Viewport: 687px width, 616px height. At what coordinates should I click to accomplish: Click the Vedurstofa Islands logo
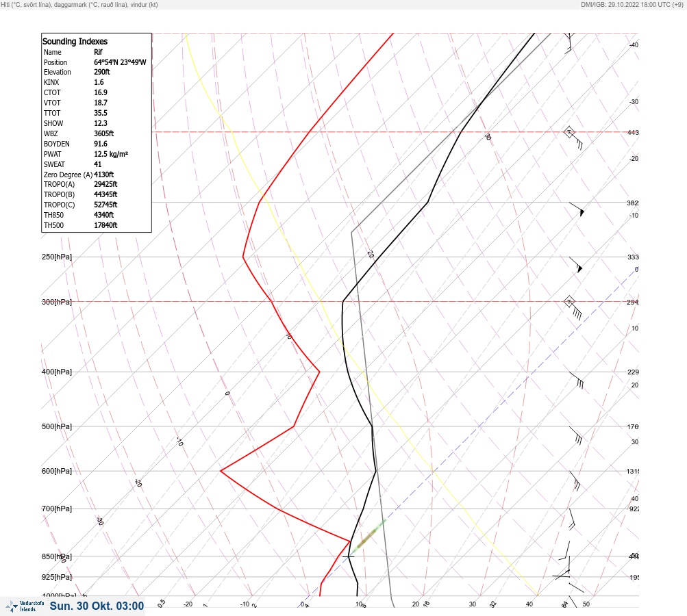[25, 606]
